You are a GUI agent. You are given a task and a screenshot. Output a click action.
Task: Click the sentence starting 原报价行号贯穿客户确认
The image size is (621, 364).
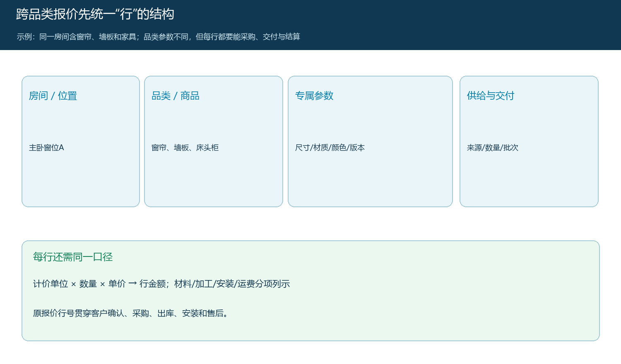(131, 314)
